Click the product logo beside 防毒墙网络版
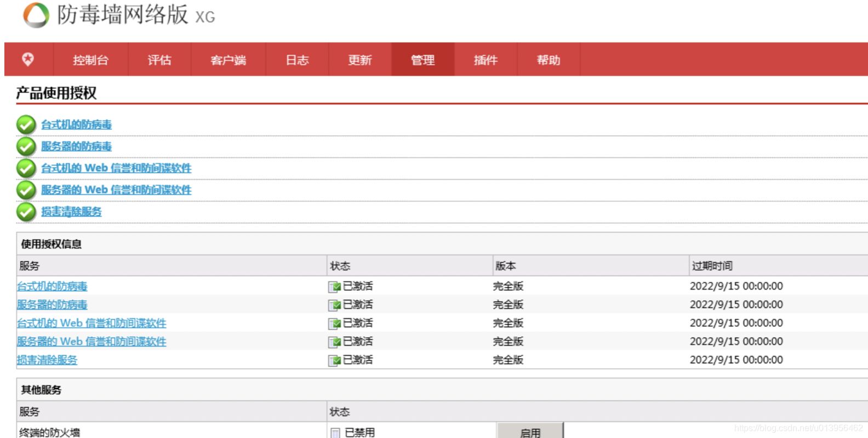The image size is (868, 438). click(x=36, y=15)
